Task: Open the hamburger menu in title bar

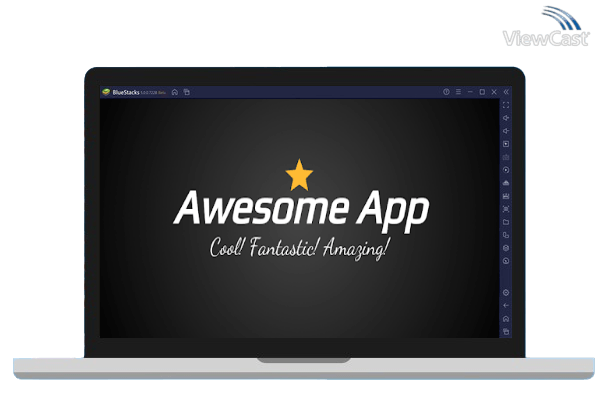Action: (458, 92)
